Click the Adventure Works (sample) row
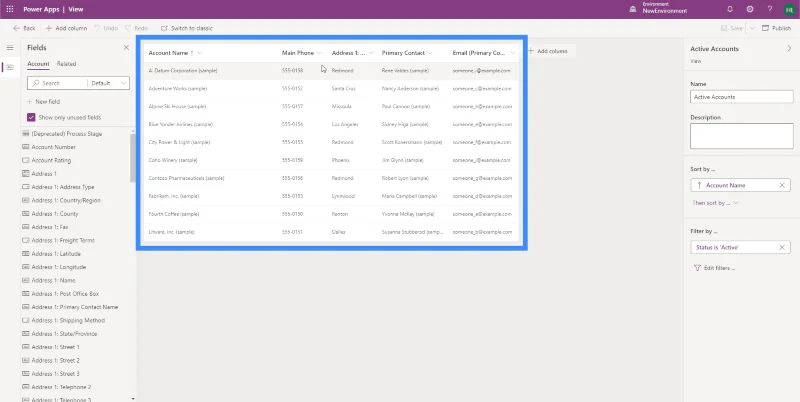The width and height of the screenshot is (800, 402). click(331, 88)
